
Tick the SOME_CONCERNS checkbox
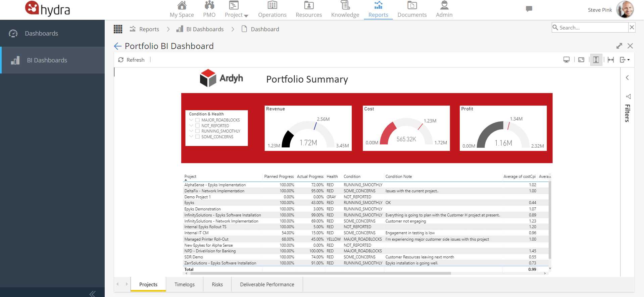(198, 137)
